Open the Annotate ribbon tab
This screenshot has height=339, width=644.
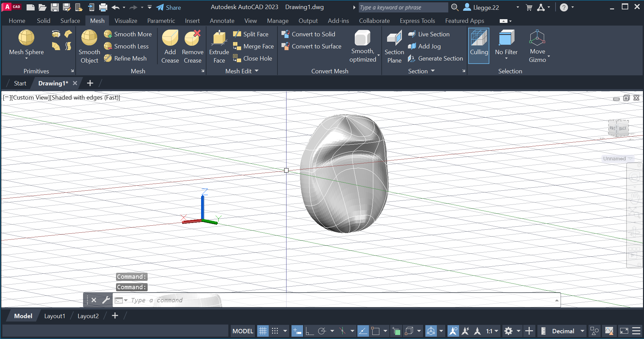click(222, 21)
